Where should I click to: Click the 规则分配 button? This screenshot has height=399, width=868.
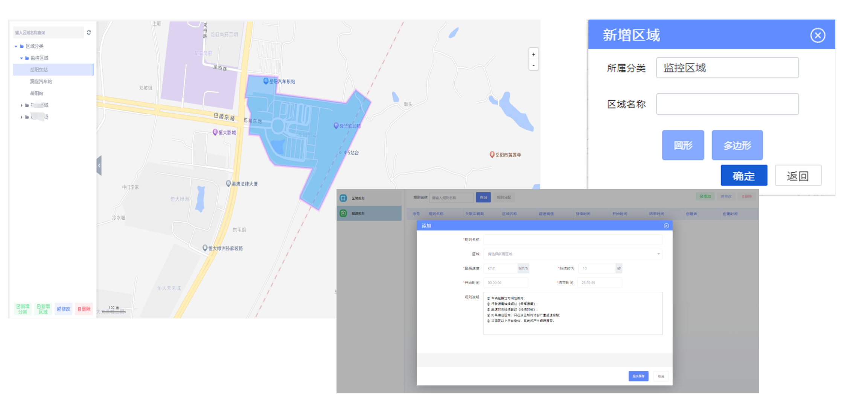[504, 197]
